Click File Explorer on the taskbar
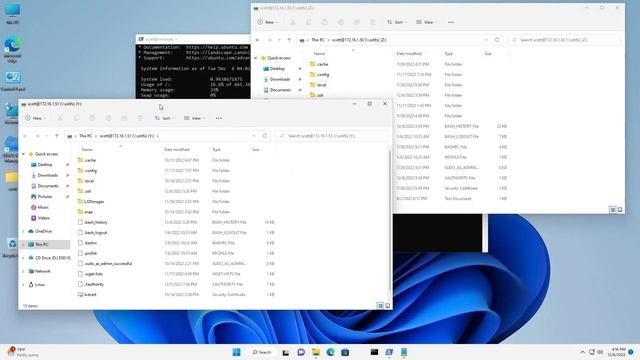This screenshot has width=640, height=360. click(316, 352)
